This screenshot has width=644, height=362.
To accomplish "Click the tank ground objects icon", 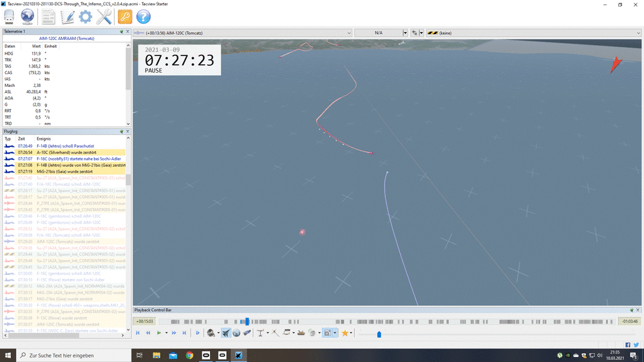I will tap(301, 333).
